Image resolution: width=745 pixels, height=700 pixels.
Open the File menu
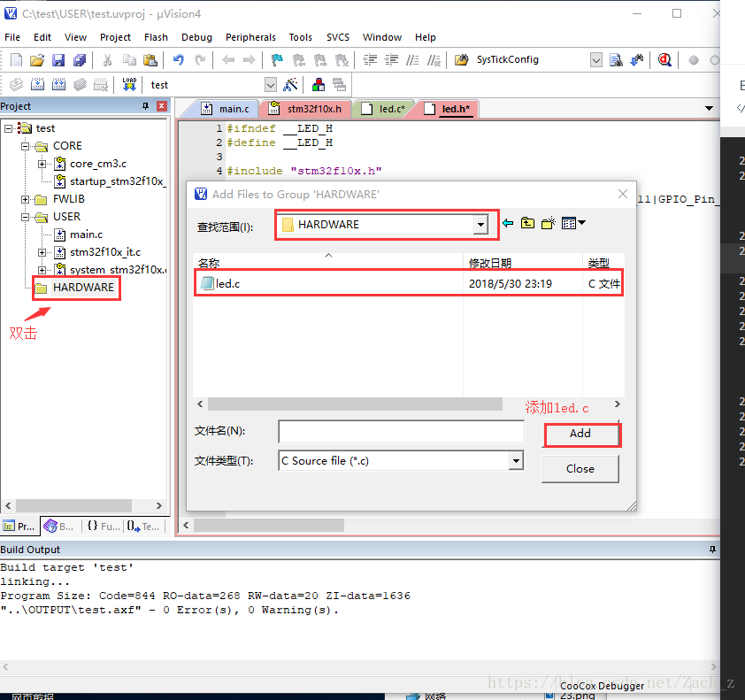click(x=12, y=37)
